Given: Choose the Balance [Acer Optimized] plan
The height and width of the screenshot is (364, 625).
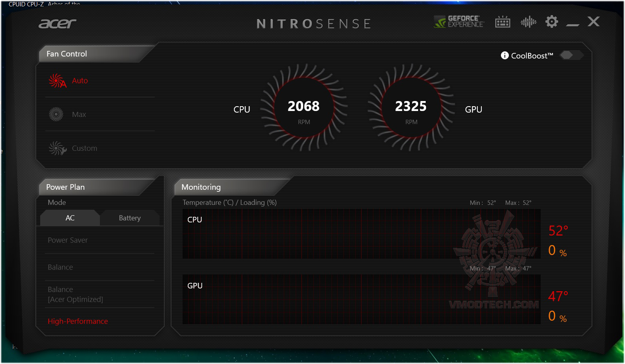Looking at the screenshot, I should coord(75,294).
